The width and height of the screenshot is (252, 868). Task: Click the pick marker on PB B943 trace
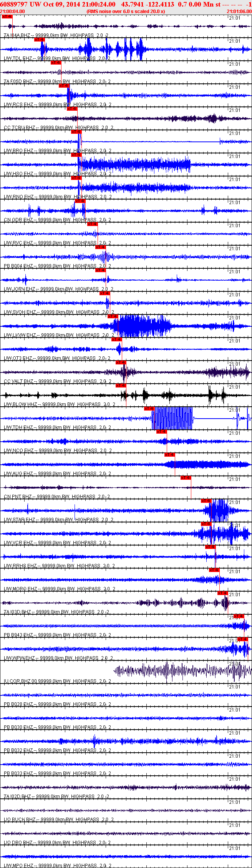pos(239,616)
